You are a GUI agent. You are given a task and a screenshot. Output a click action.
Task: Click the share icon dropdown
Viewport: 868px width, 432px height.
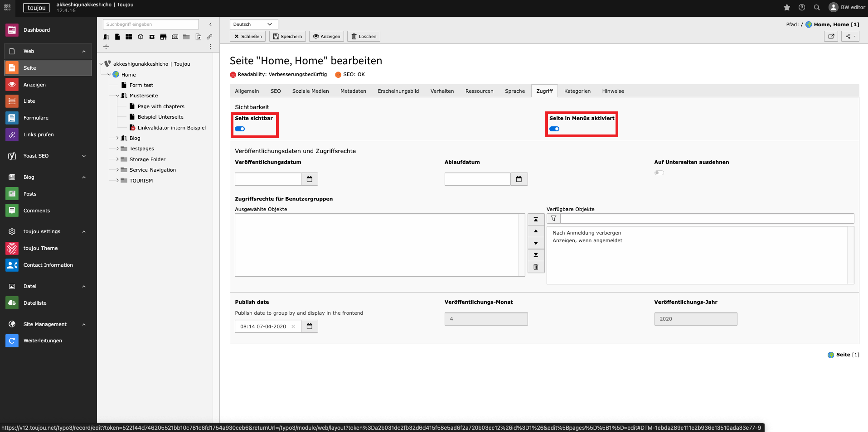tap(850, 36)
